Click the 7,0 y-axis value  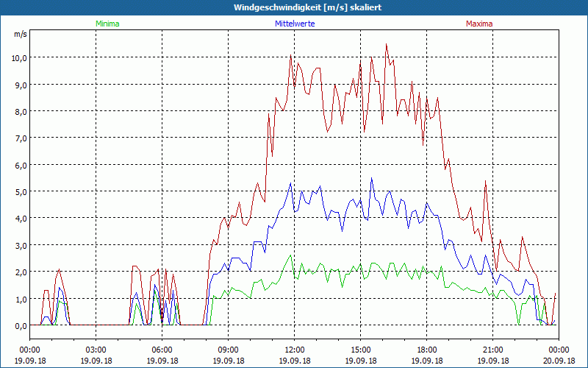(21, 138)
